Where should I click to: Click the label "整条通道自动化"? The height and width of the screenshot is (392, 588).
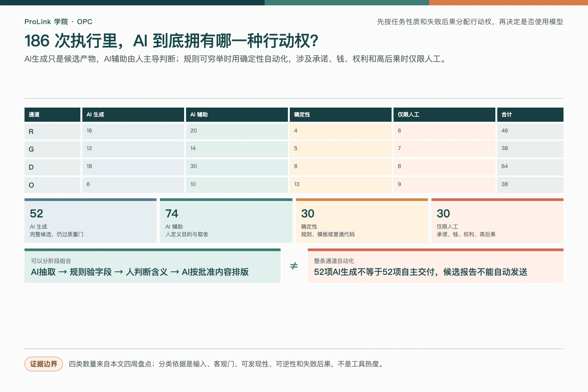(x=334, y=261)
